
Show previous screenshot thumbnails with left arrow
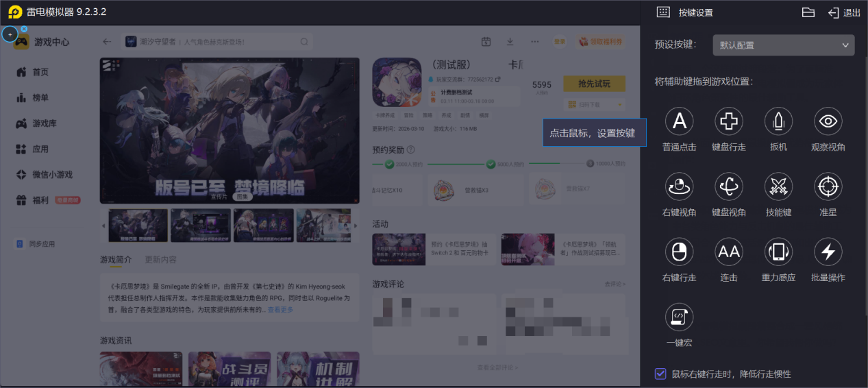point(103,226)
